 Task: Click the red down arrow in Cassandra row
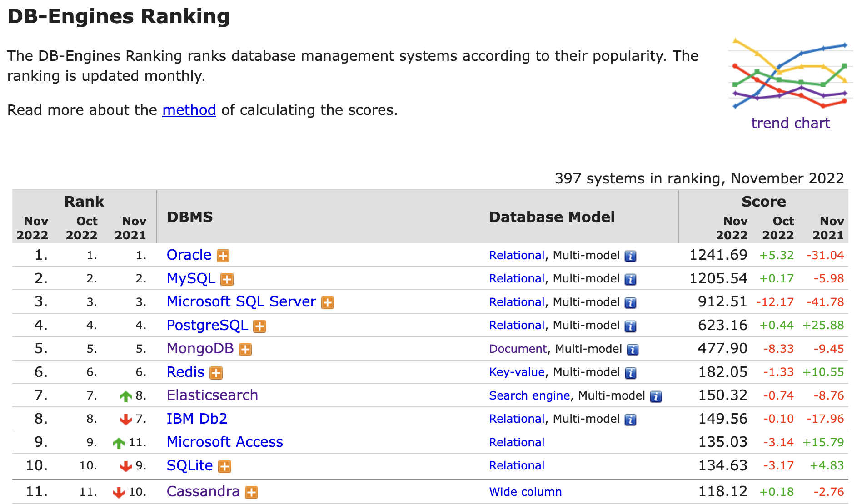[x=119, y=492]
